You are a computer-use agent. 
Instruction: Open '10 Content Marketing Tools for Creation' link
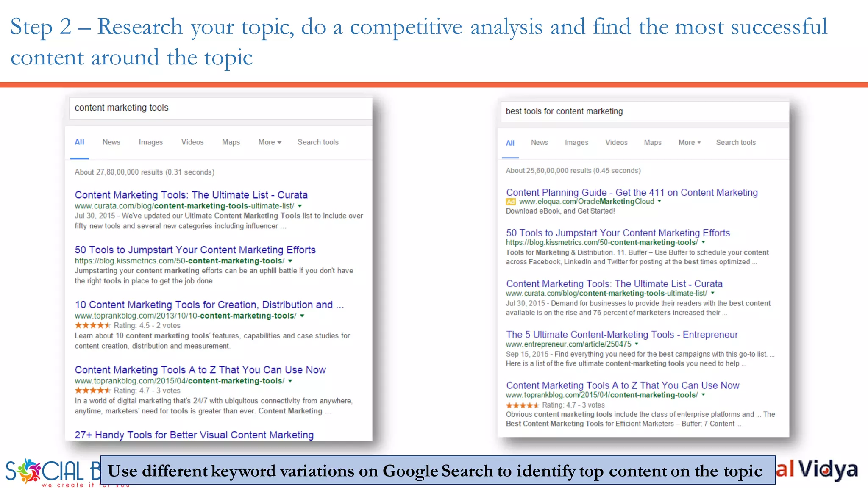[x=209, y=305]
